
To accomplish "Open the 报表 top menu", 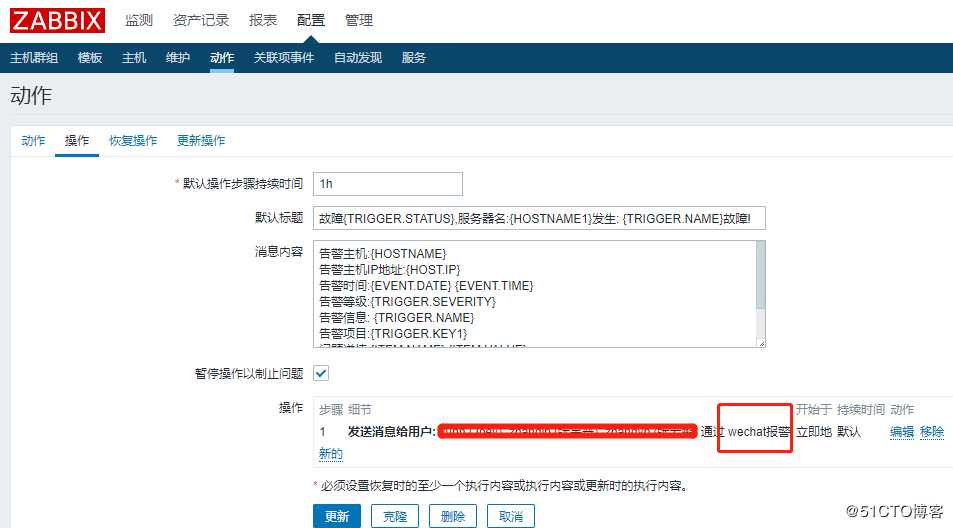I will tap(263, 20).
